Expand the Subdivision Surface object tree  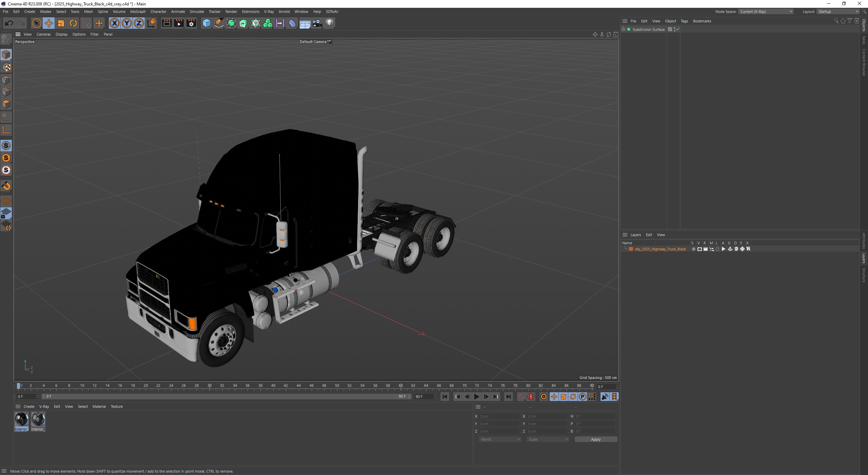coord(624,30)
